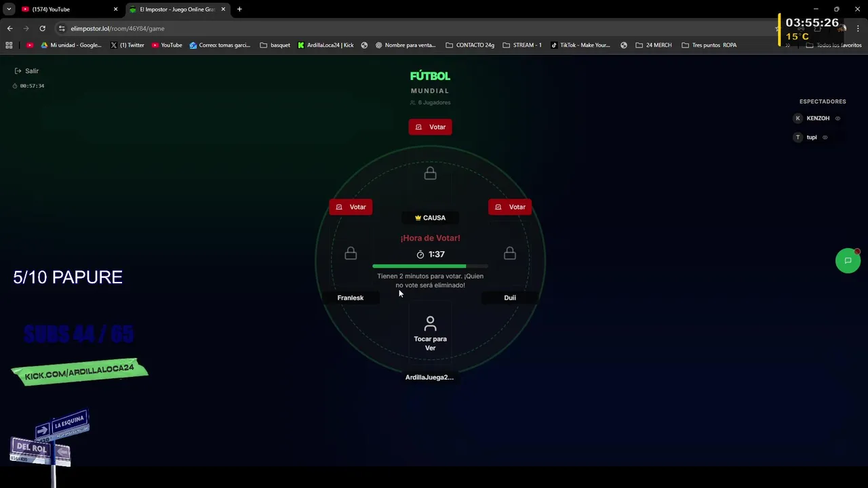The width and height of the screenshot is (868, 488).
Task: Reload the page with the refresh icon
Action: pos(42,28)
